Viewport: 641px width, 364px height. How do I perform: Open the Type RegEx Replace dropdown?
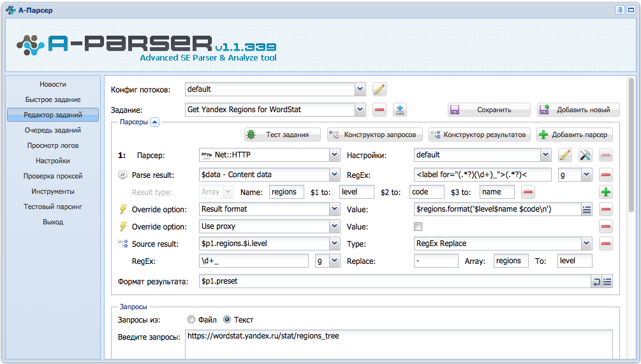587,244
